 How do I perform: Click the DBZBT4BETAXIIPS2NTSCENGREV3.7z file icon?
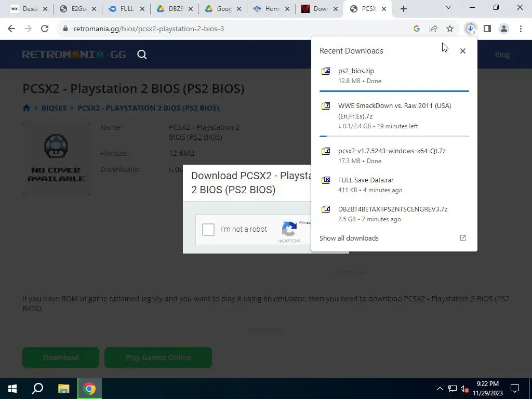click(x=326, y=209)
